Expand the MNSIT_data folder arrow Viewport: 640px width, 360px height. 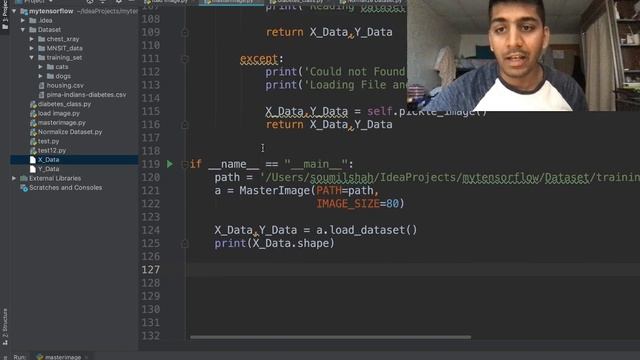pos(31,48)
